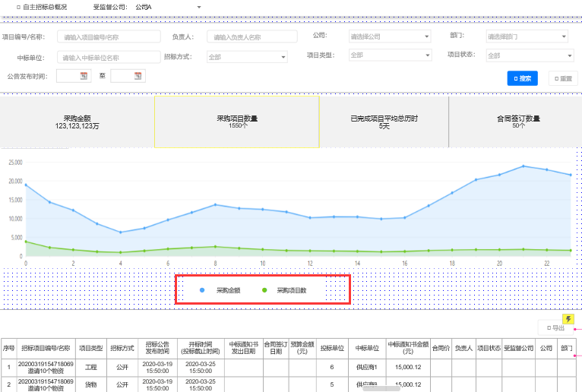This screenshot has width=582, height=392.
Task: Open calendar for start publish date
Action: coord(84,76)
